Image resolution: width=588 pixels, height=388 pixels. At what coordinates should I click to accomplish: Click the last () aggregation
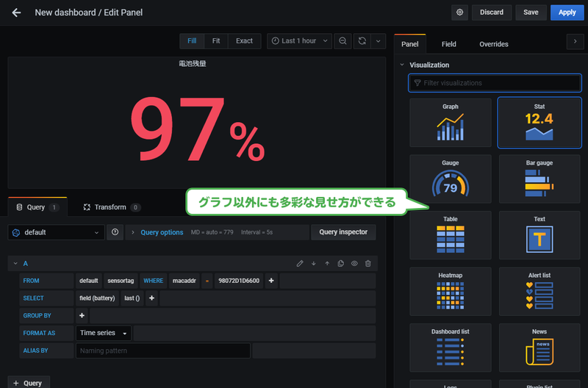(132, 298)
